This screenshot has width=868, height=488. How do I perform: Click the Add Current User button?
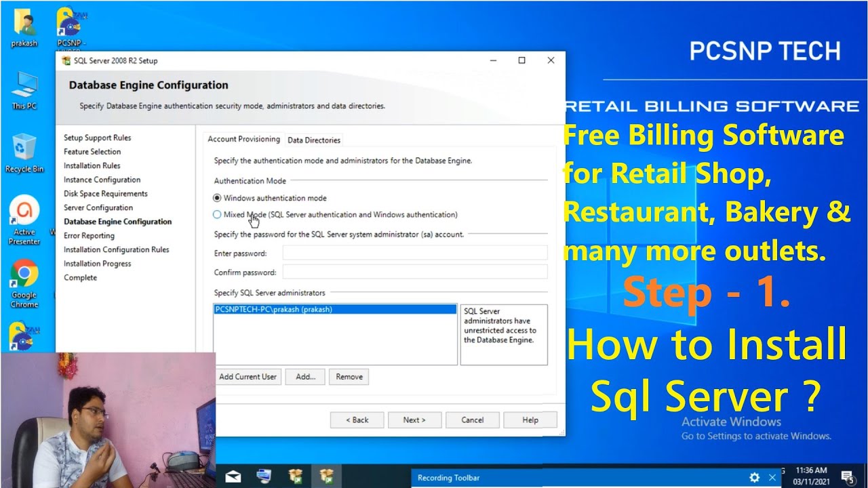(248, 377)
